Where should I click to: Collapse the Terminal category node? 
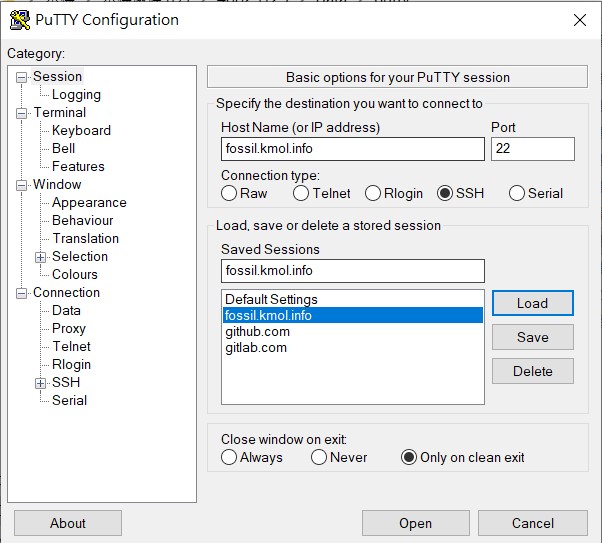click(22, 113)
